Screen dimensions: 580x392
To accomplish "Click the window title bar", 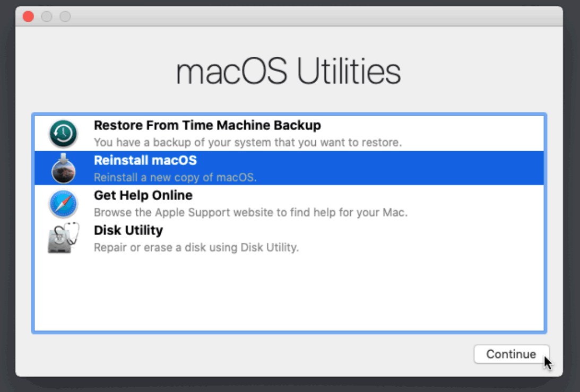I will coord(289,16).
